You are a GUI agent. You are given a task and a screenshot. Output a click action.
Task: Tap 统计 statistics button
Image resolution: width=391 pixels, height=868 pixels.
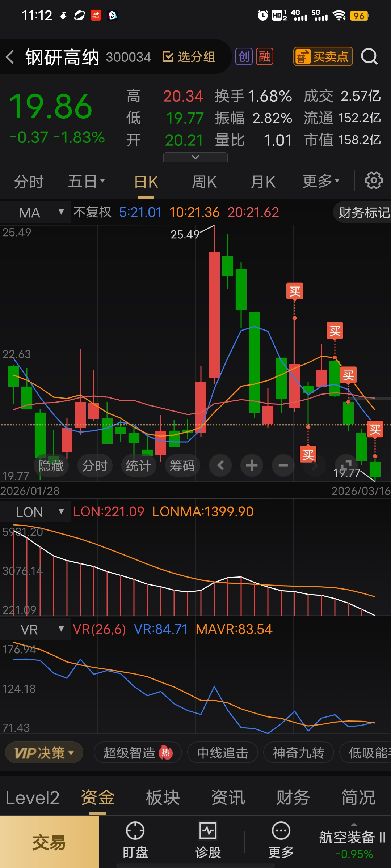139,465
